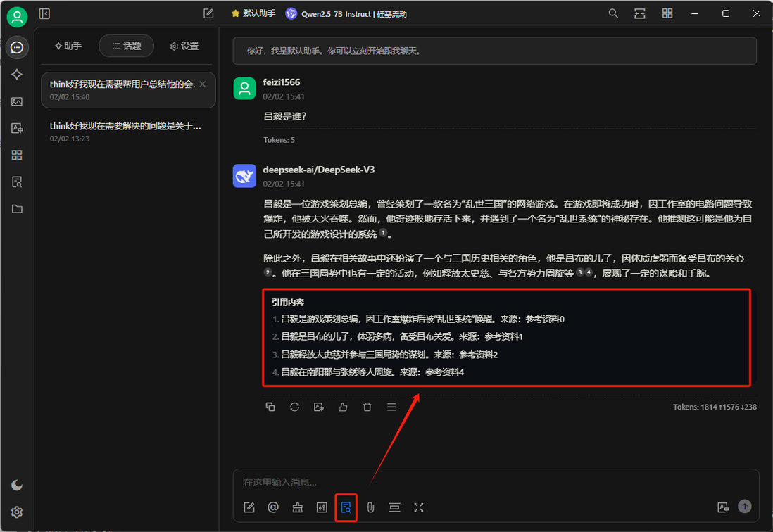Click the paperclip attachment icon
The width and height of the screenshot is (773, 532).
(370, 507)
